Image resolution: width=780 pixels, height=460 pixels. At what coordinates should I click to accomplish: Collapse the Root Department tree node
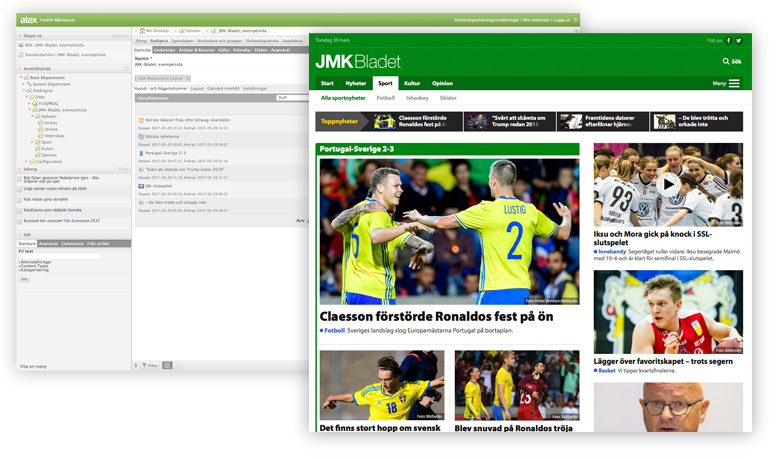pyautogui.click(x=21, y=78)
